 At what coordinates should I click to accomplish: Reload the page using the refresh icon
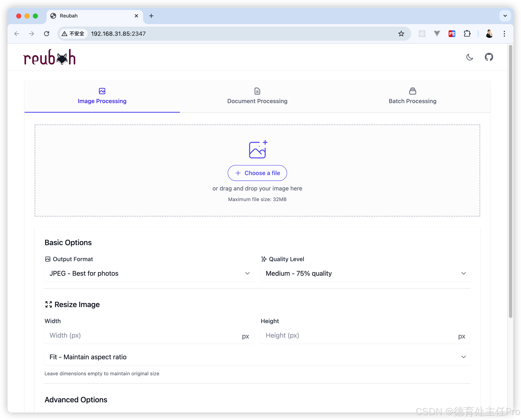47,34
